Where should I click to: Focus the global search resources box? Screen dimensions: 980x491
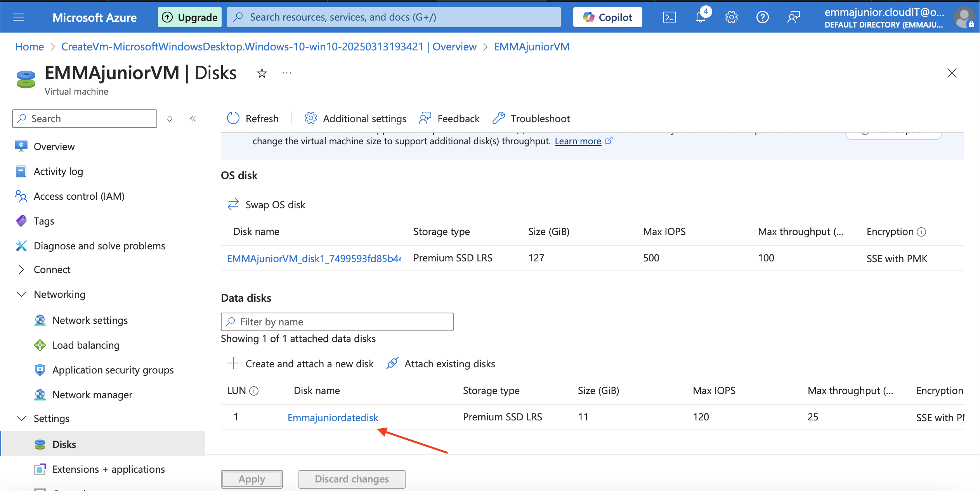[x=394, y=17]
